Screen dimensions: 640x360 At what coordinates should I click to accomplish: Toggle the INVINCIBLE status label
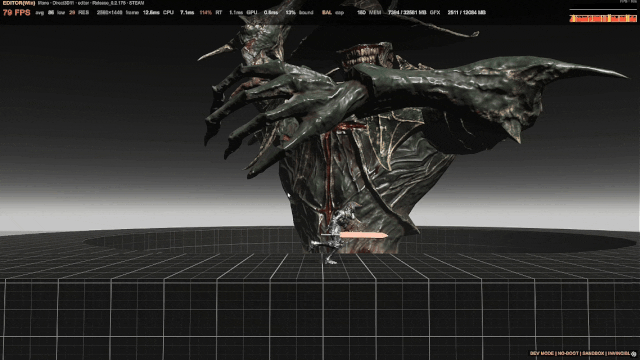point(619,353)
